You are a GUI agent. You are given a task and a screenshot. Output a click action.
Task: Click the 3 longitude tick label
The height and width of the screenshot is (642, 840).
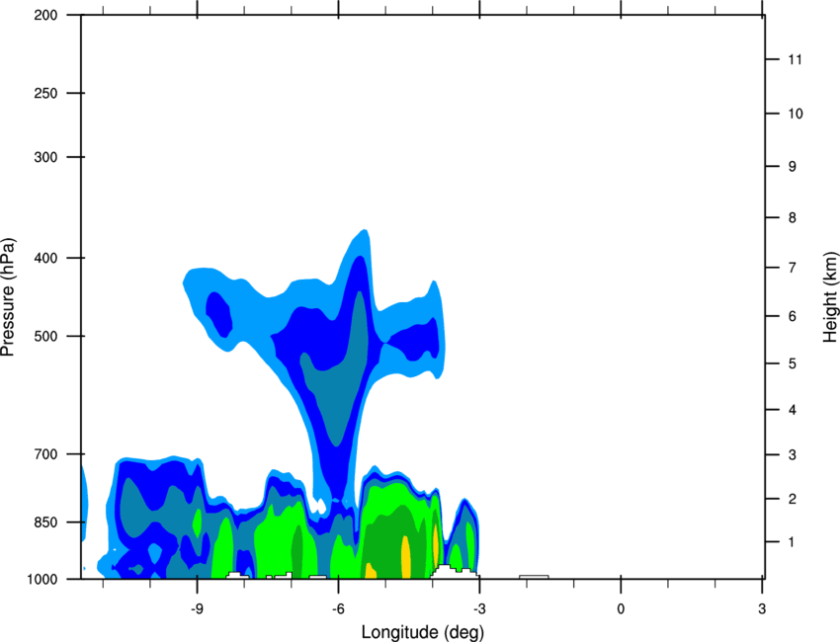762,609
